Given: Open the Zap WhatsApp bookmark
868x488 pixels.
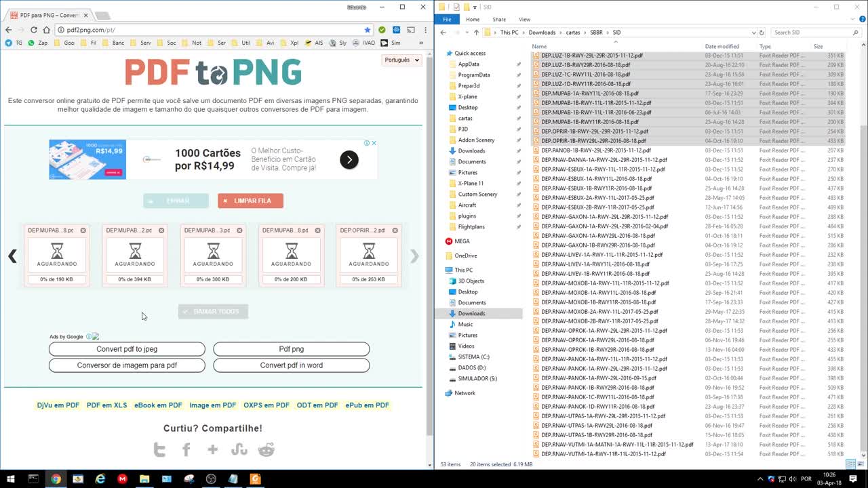Looking at the screenshot, I should tap(37, 43).
